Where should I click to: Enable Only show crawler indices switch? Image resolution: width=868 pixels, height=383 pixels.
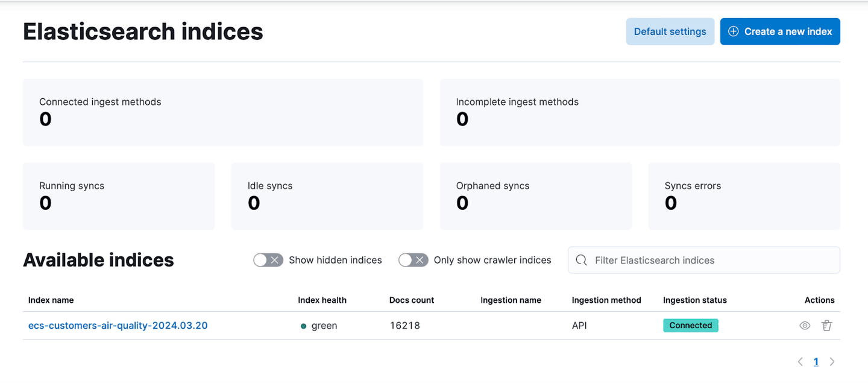(x=414, y=260)
